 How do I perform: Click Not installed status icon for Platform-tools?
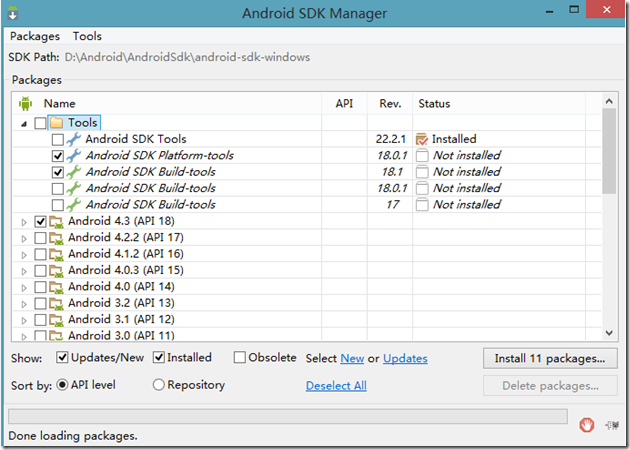[x=422, y=155]
